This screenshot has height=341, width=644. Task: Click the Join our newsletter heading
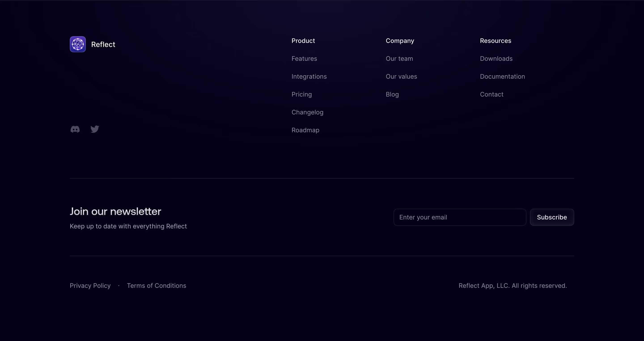pos(115,211)
